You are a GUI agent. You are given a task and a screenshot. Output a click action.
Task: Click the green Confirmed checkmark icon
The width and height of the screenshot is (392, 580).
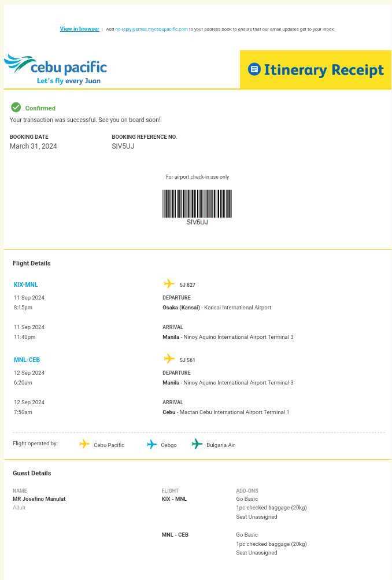(x=16, y=108)
